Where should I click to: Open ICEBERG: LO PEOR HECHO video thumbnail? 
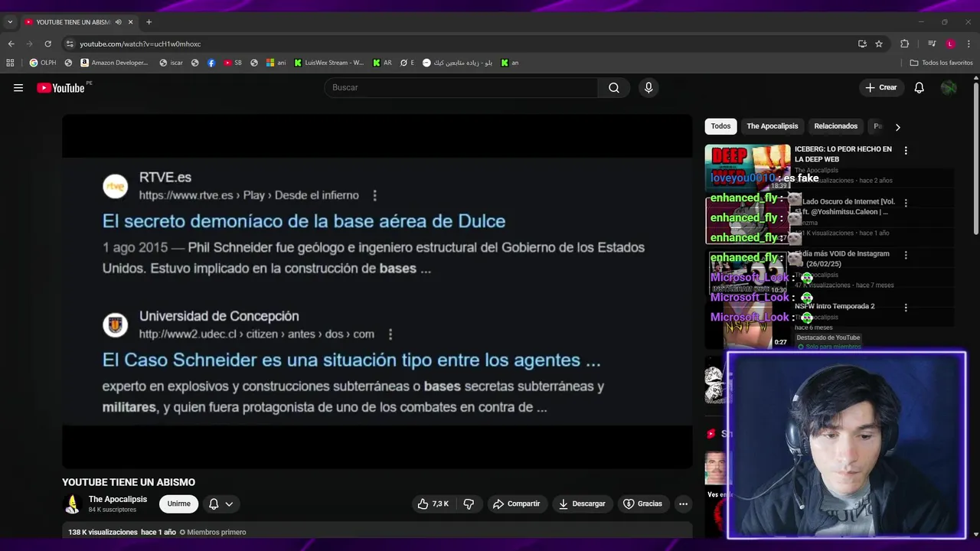pos(747,167)
